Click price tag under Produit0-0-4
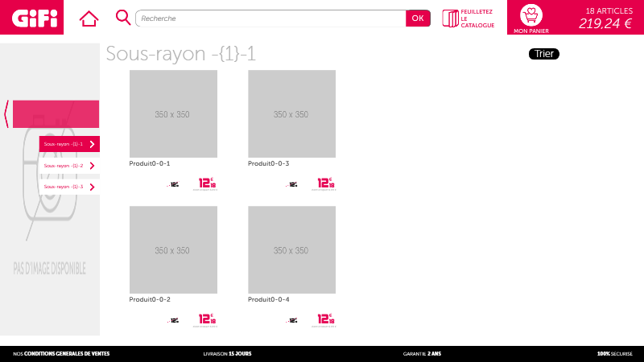Viewport: 644px width, 362px height. pos(326,320)
